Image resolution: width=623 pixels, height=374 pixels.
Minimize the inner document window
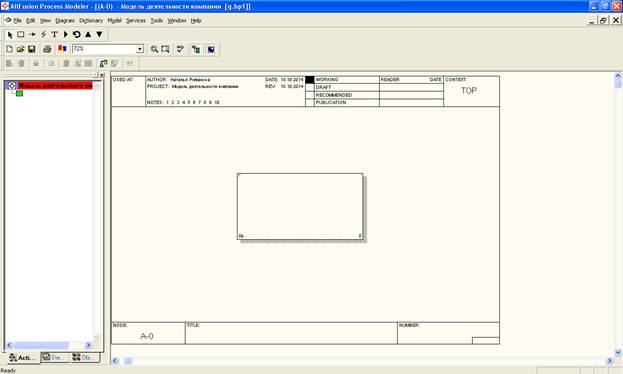click(592, 20)
